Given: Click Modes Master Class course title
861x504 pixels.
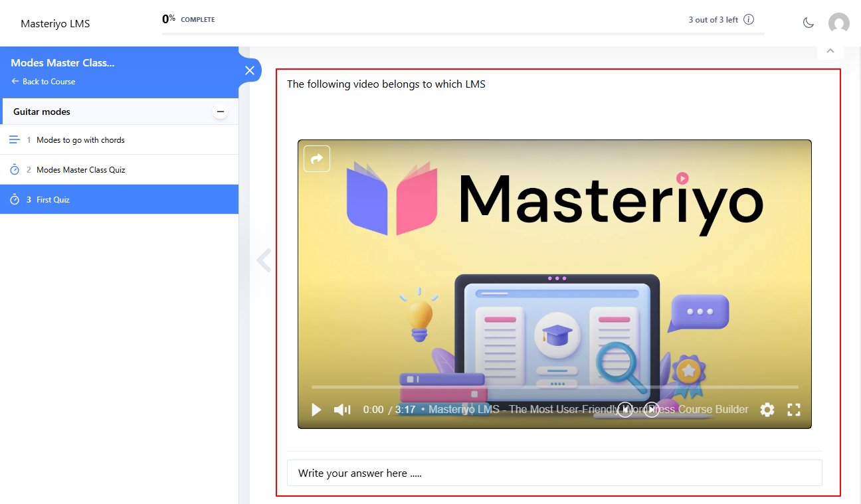Looking at the screenshot, I should click(x=62, y=63).
